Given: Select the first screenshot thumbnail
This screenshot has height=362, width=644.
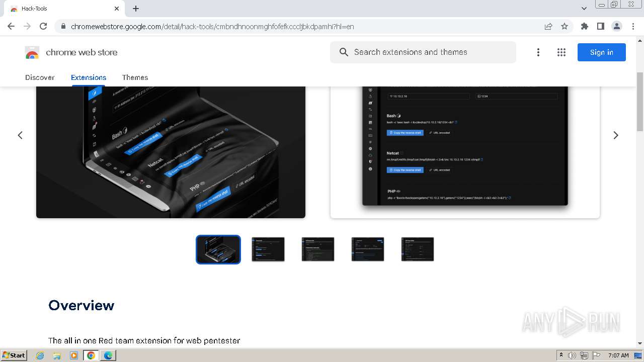Looking at the screenshot, I should [x=218, y=249].
